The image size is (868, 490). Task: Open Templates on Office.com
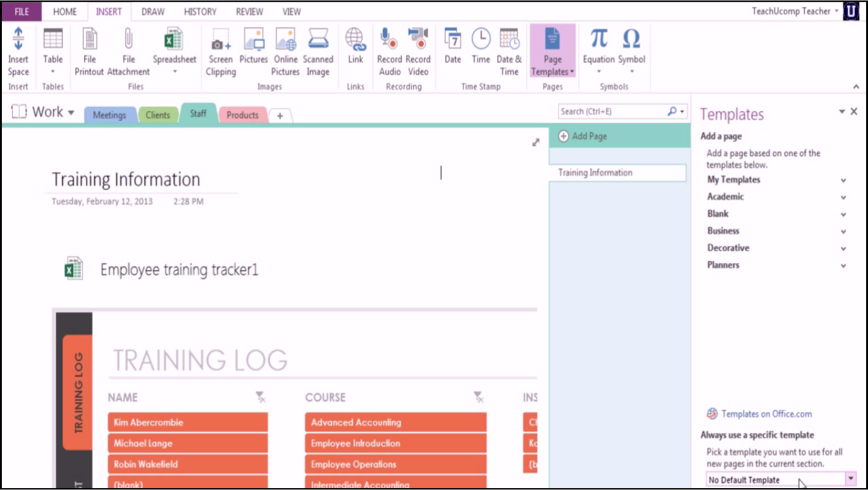pyautogui.click(x=766, y=413)
